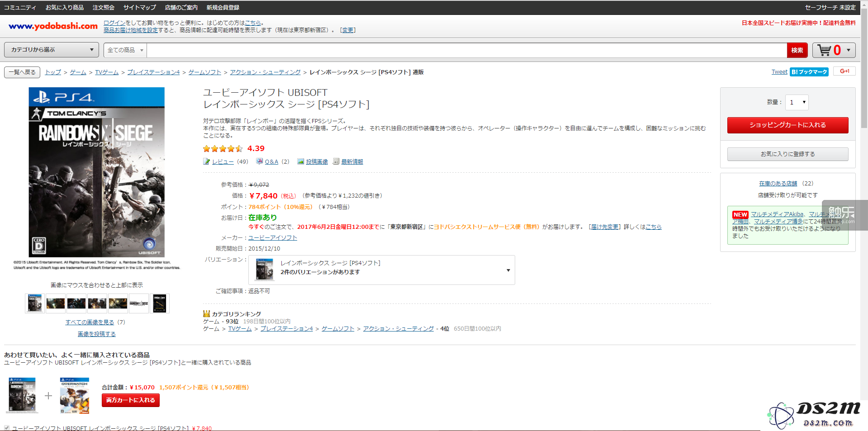Click the Tweet link

pos(779,71)
